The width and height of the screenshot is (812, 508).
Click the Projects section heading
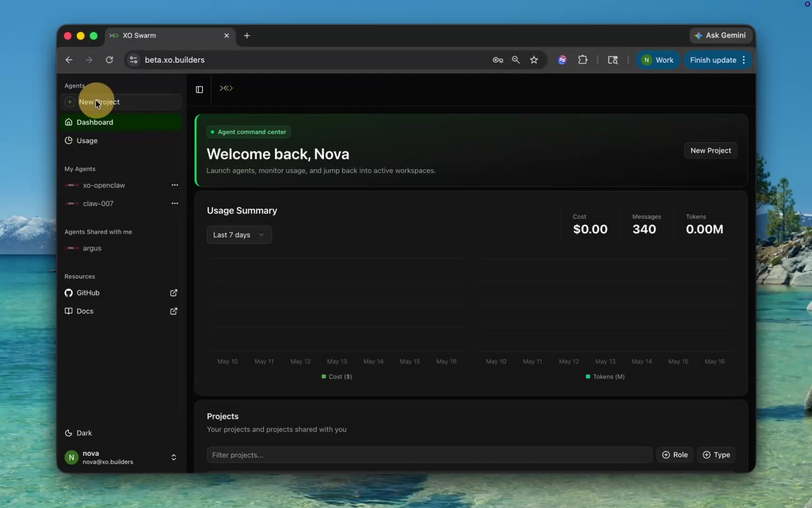[223, 416]
